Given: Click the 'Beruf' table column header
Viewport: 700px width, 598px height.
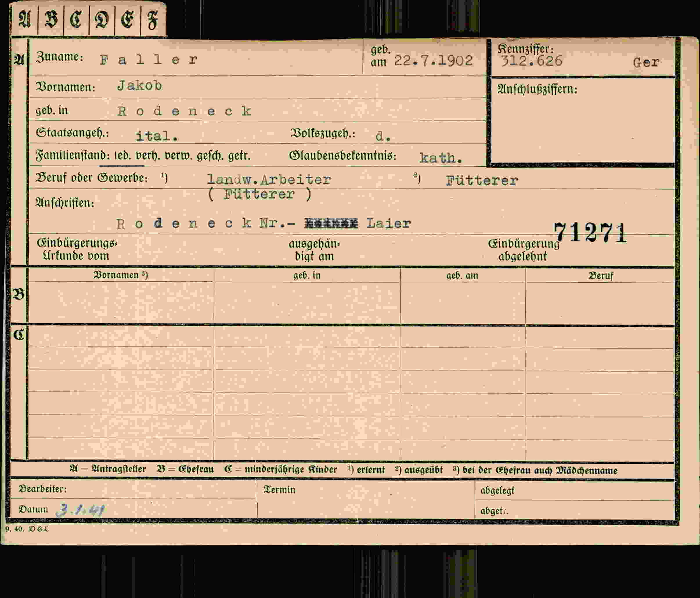Looking at the screenshot, I should [x=601, y=276].
